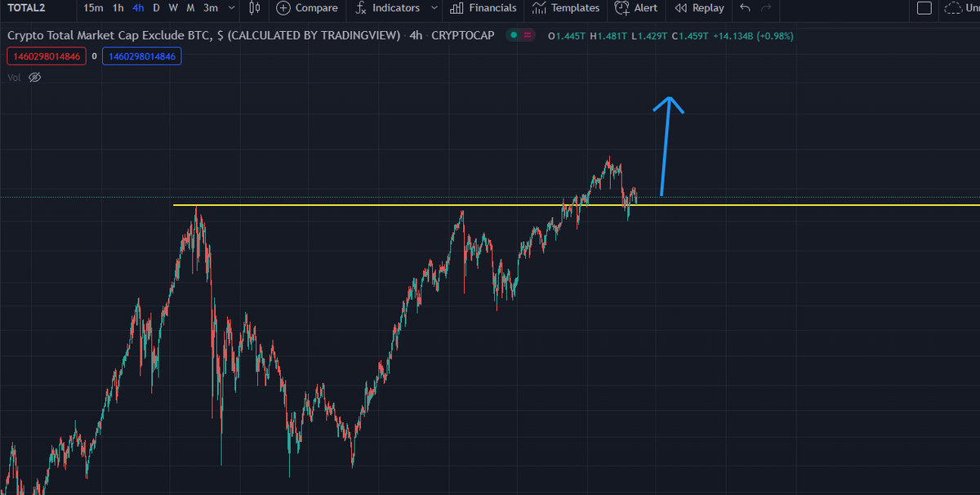
Task: Switch to the Weekly (W) timeframe
Action: tap(173, 8)
